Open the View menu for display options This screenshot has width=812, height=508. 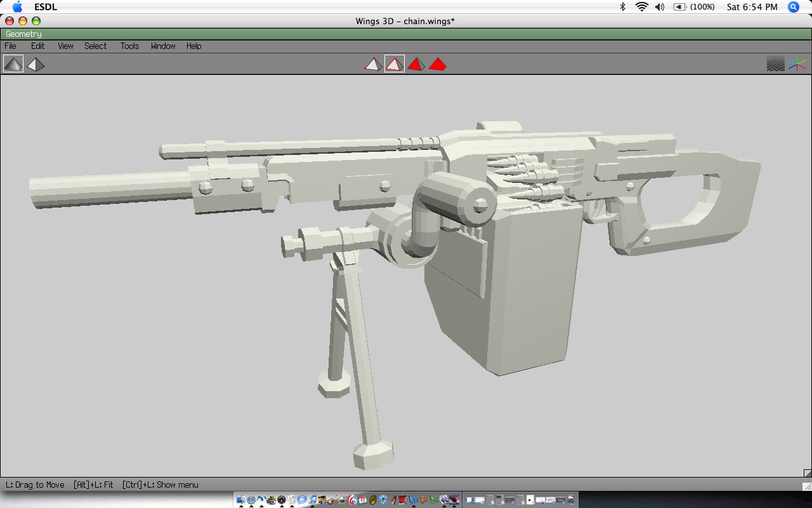tap(65, 46)
